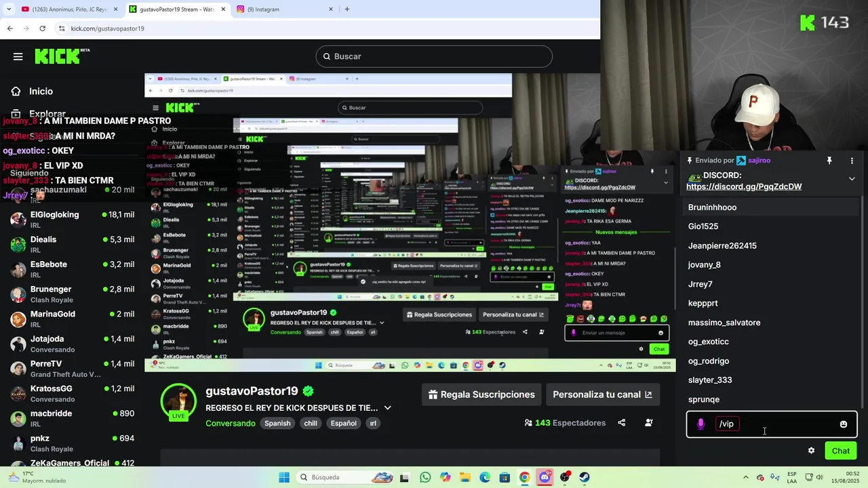This screenshot has width=868, height=488.
Task: Open the discord.gg/PgqZdcDW link
Action: click(744, 186)
